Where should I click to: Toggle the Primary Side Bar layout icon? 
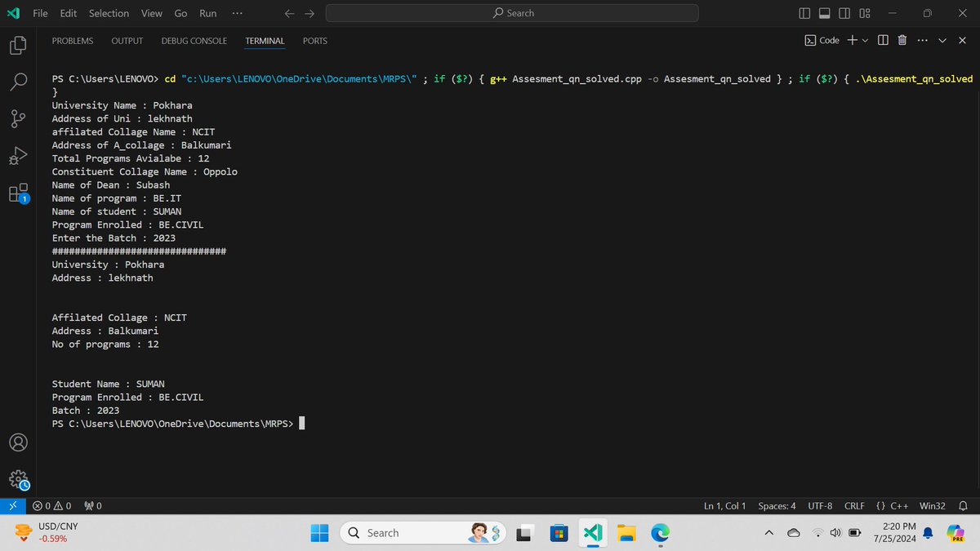[x=805, y=13]
